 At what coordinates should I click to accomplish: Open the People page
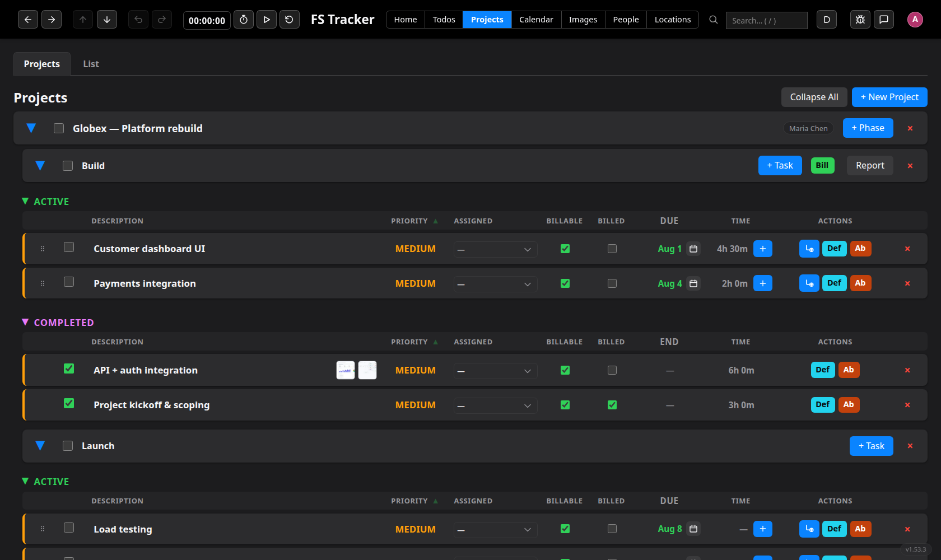click(626, 20)
